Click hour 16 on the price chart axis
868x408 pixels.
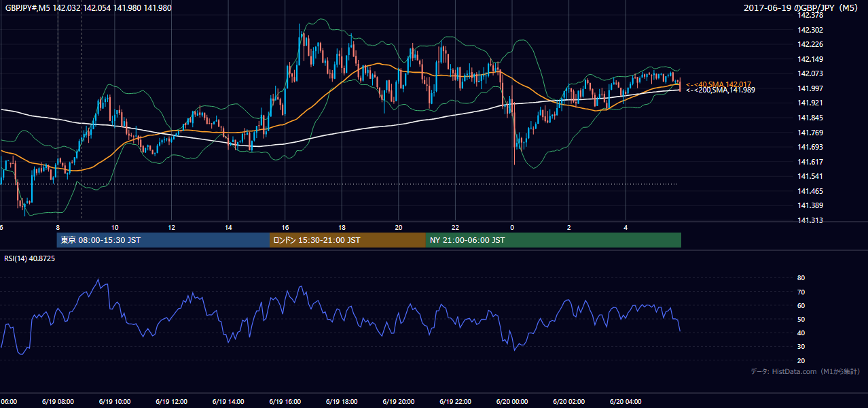[285, 227]
